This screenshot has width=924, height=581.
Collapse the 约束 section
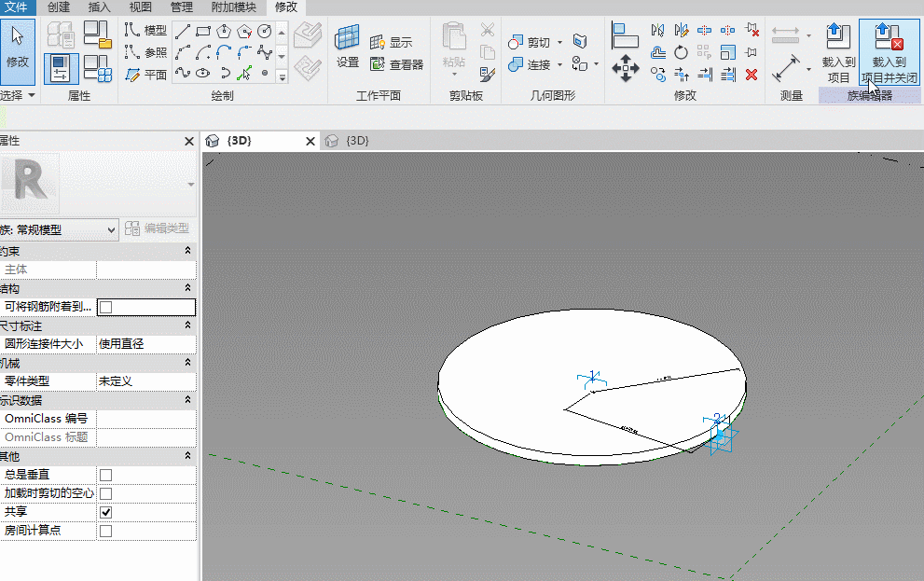[x=187, y=251]
